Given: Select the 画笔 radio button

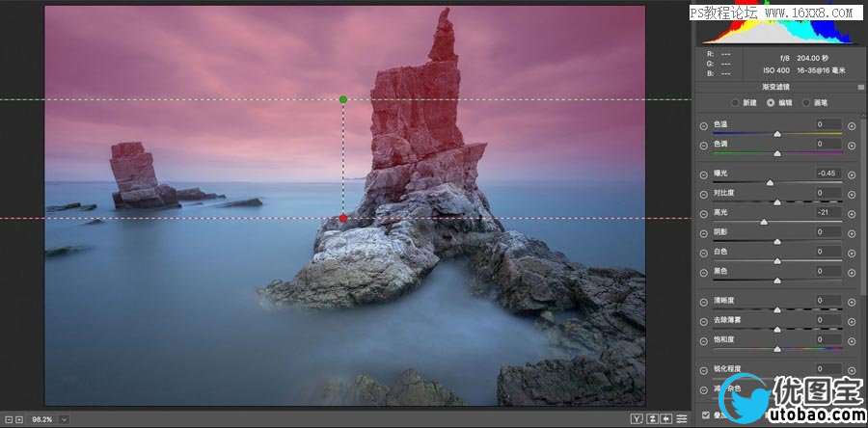Looking at the screenshot, I should coord(806,102).
